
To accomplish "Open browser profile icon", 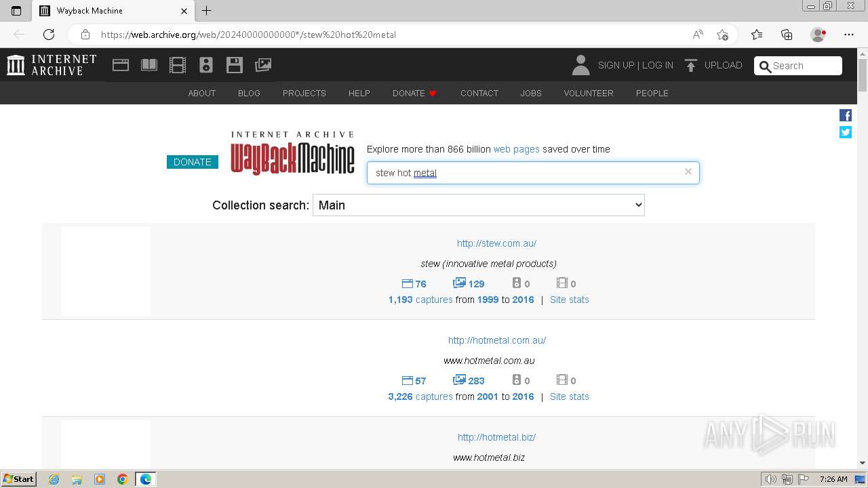I will pos(818,35).
